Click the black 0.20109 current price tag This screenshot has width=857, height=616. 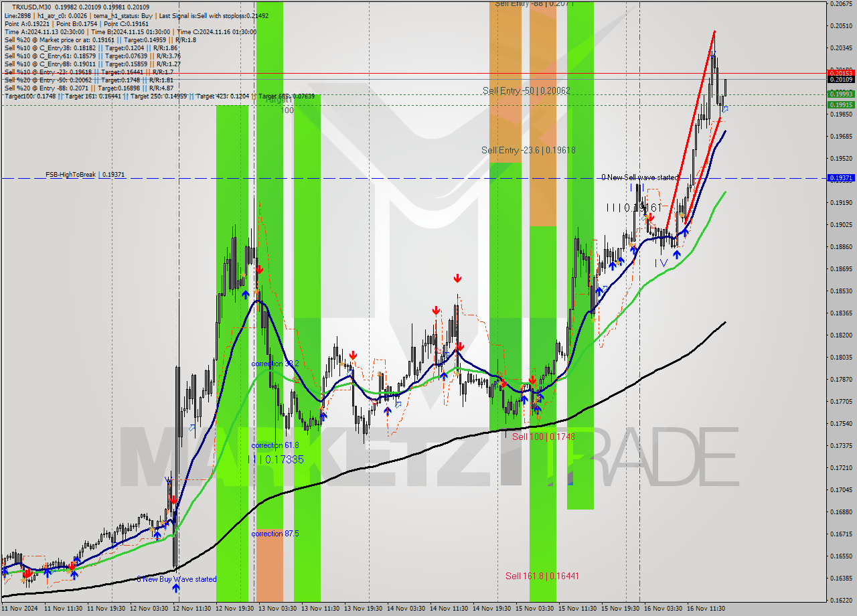pyautogui.click(x=841, y=80)
